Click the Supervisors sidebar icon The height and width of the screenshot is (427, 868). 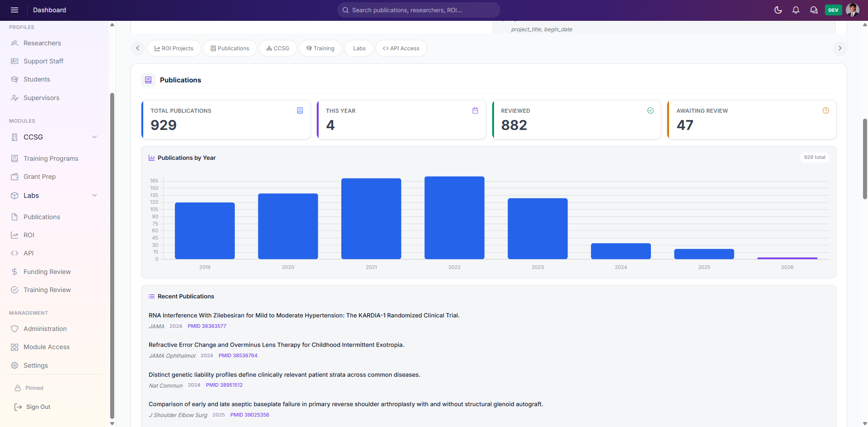point(15,98)
